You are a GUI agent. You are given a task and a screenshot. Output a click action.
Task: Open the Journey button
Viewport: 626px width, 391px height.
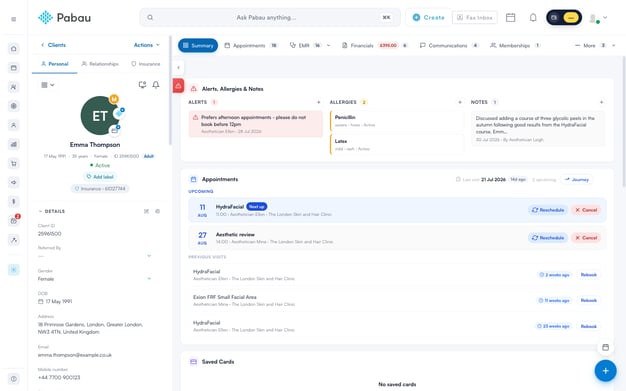576,180
